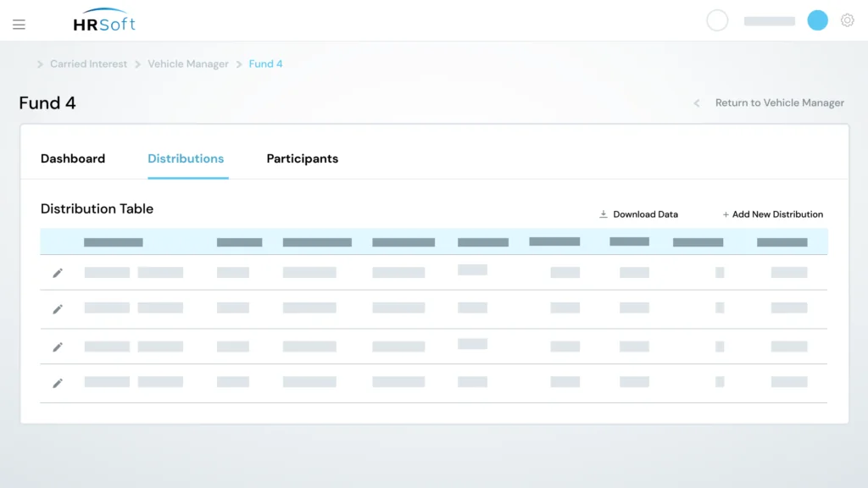Click the Distribution Table heading
The image size is (868, 488).
[97, 208]
